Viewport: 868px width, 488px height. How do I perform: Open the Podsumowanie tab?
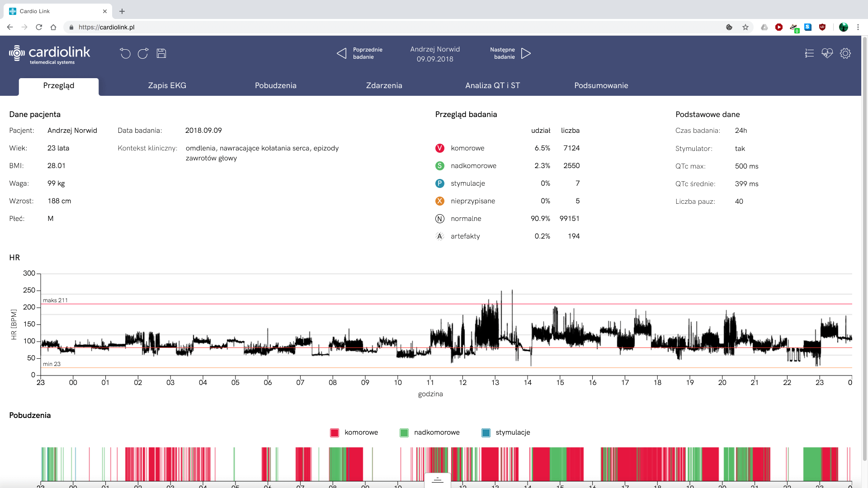601,85
